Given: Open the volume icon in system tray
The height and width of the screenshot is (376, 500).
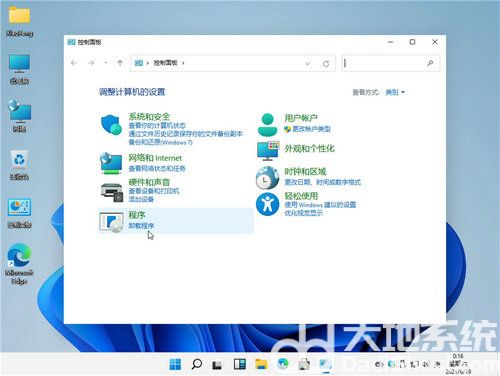Looking at the screenshot, I should pyautogui.click(x=426, y=364).
